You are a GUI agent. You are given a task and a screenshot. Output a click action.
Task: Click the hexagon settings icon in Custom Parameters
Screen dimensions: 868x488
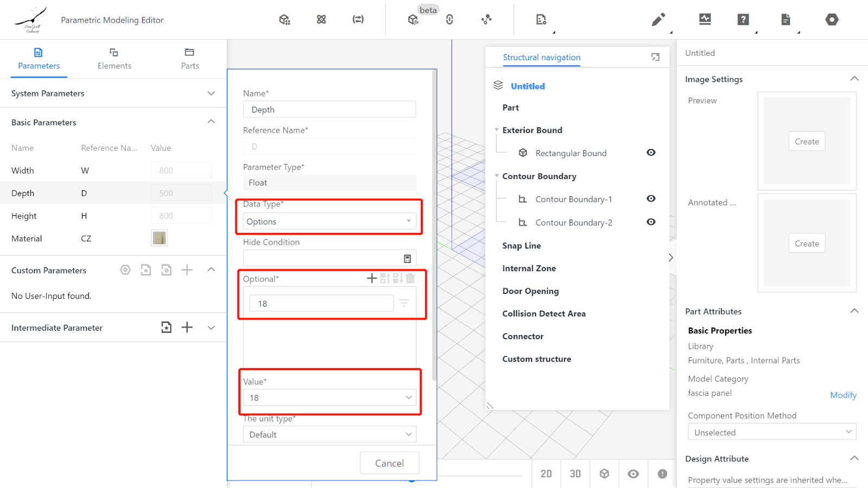click(125, 270)
